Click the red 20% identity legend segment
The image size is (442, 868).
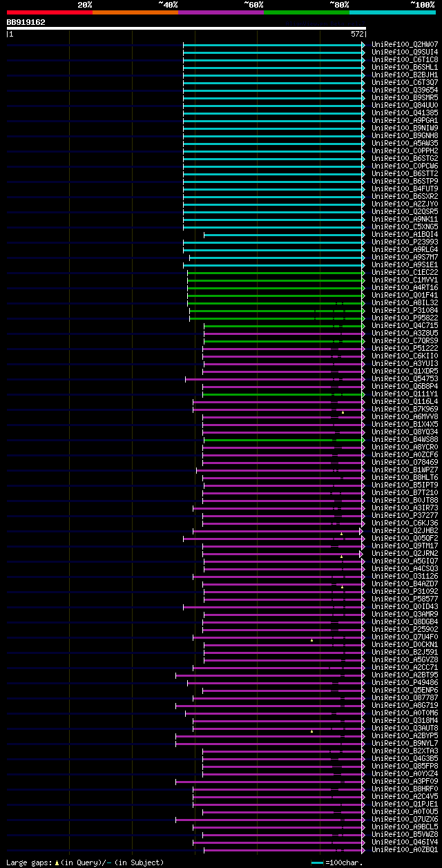click(50, 12)
